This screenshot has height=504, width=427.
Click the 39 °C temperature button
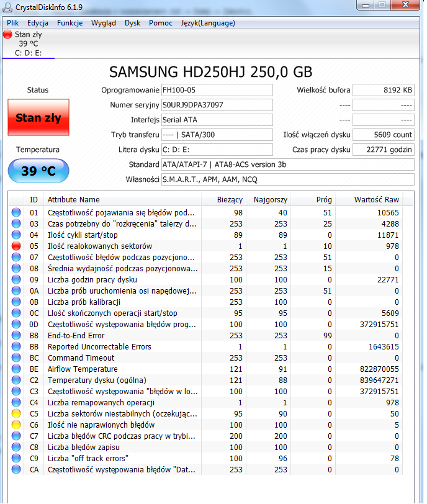pos(38,171)
